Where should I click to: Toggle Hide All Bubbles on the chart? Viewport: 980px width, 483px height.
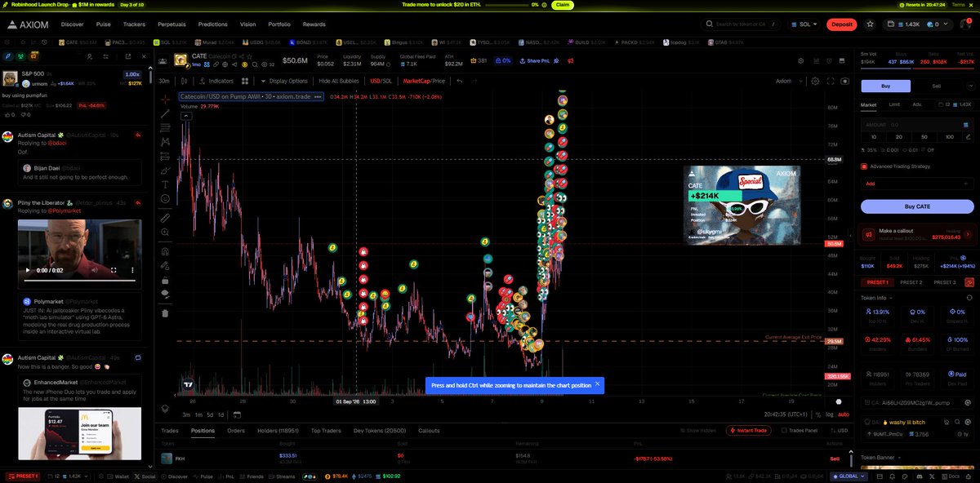point(341,81)
